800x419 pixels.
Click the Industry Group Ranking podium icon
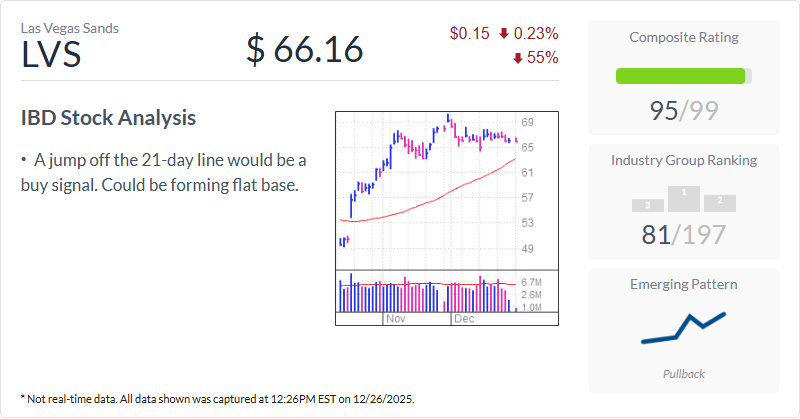(x=684, y=199)
